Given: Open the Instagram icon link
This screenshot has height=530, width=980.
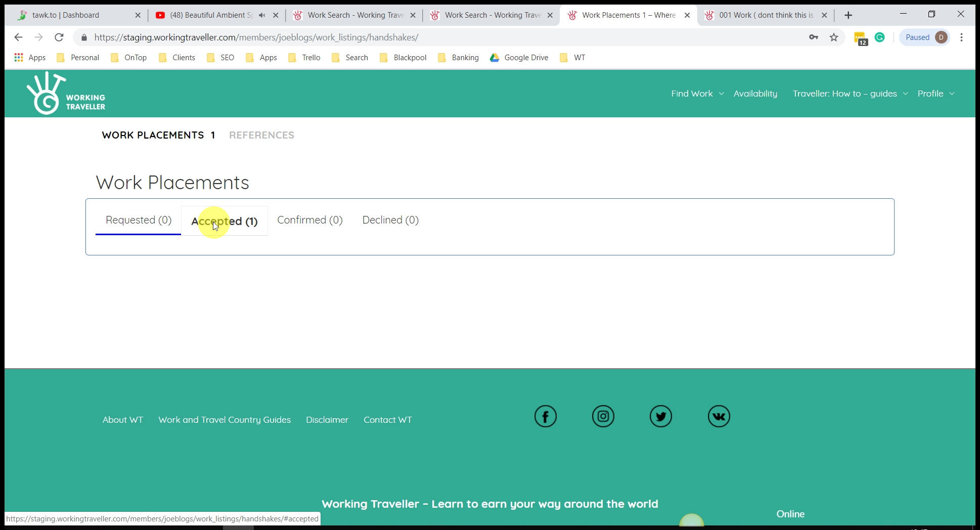Looking at the screenshot, I should click(603, 417).
